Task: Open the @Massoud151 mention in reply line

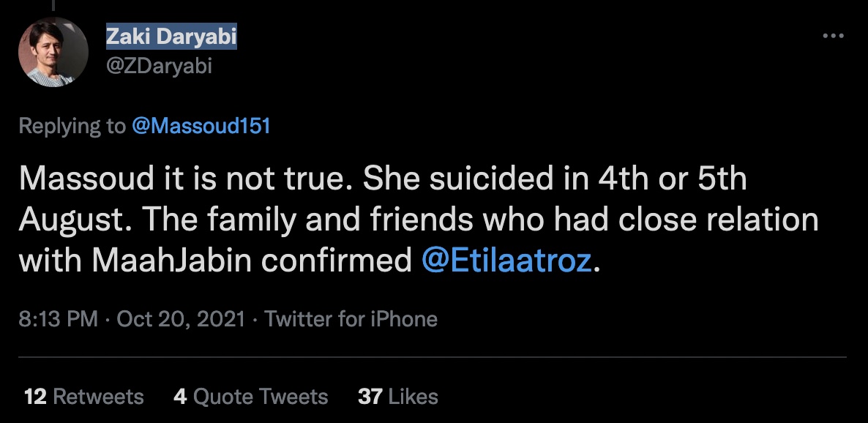Action: click(201, 126)
